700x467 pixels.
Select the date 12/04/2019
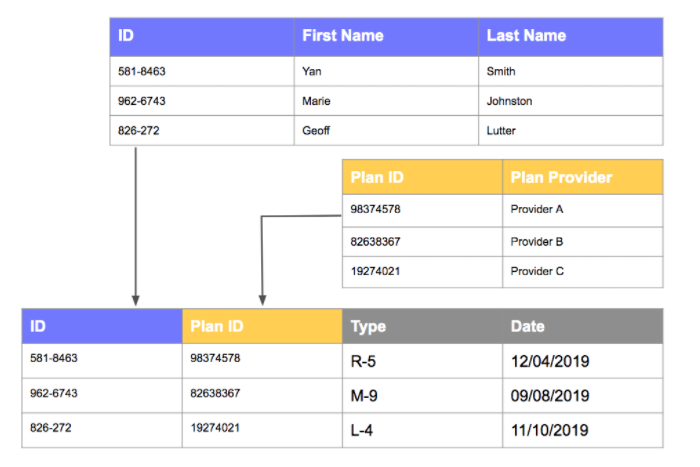pos(551,360)
